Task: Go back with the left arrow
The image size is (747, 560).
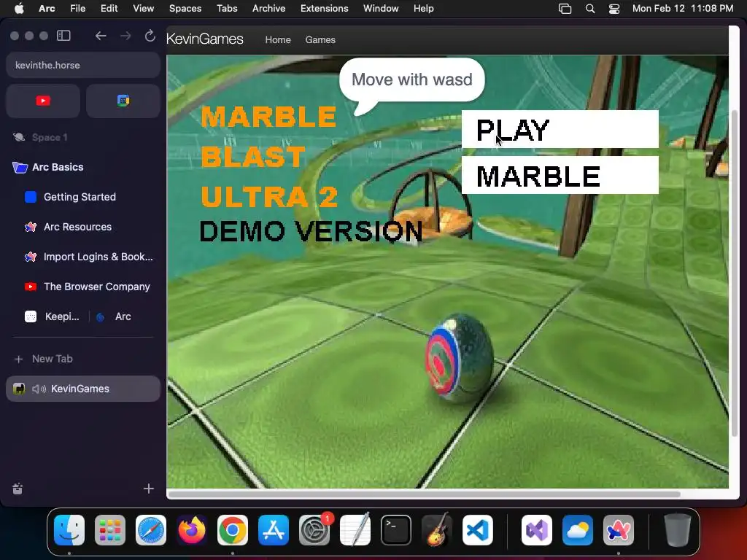Action: pos(101,36)
